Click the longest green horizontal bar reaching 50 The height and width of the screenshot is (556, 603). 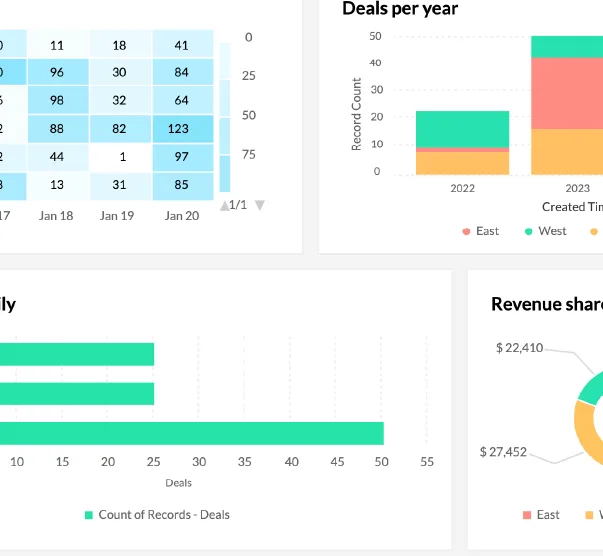[192, 433]
